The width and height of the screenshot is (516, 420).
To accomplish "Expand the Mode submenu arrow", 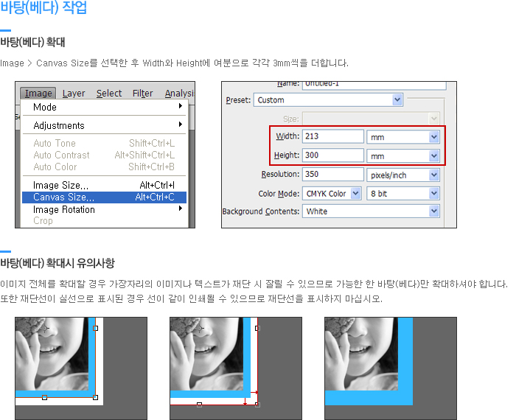I will coord(180,107).
